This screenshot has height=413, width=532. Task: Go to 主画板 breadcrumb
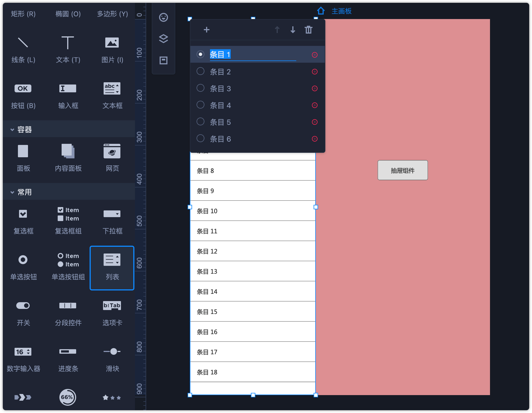341,11
